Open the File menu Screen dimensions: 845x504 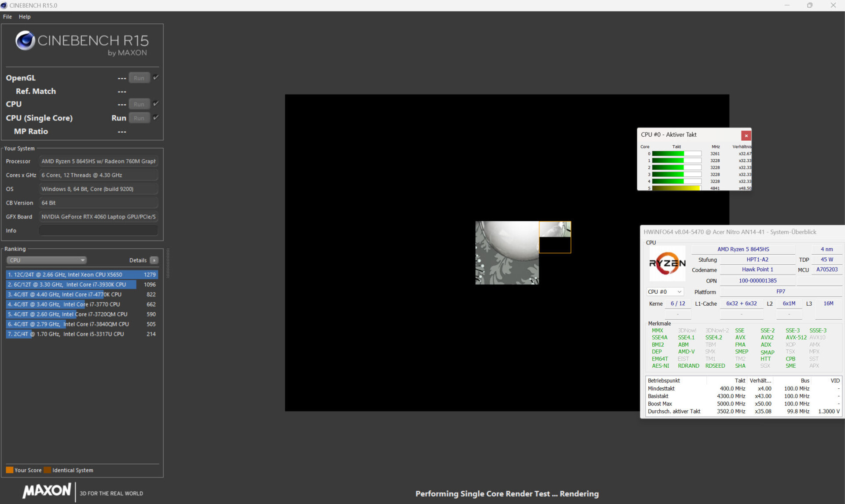coord(7,17)
